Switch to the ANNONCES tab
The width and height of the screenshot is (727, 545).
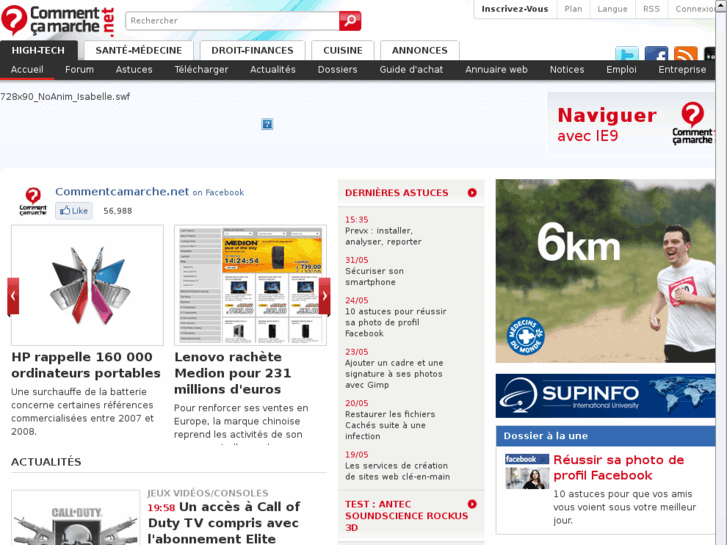[420, 51]
